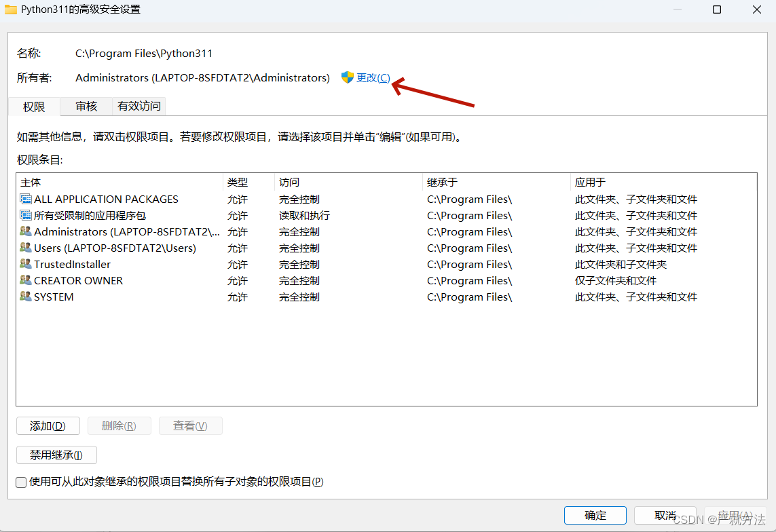Viewport: 776px width, 532px height.
Task: Click the 更改 owner link
Action: tap(372, 77)
